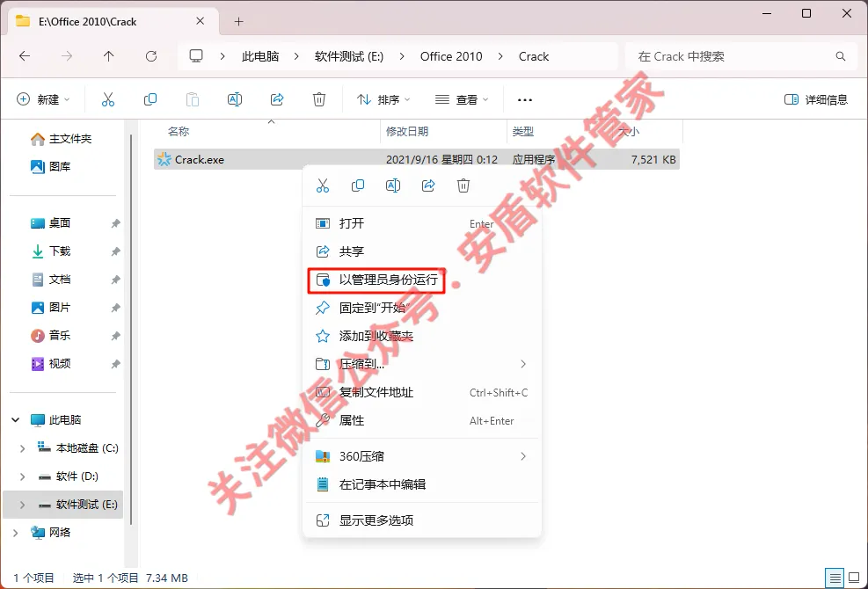The width and height of the screenshot is (868, 589).
Task: Expand the 软件 (D:) tree node
Action: point(23,476)
